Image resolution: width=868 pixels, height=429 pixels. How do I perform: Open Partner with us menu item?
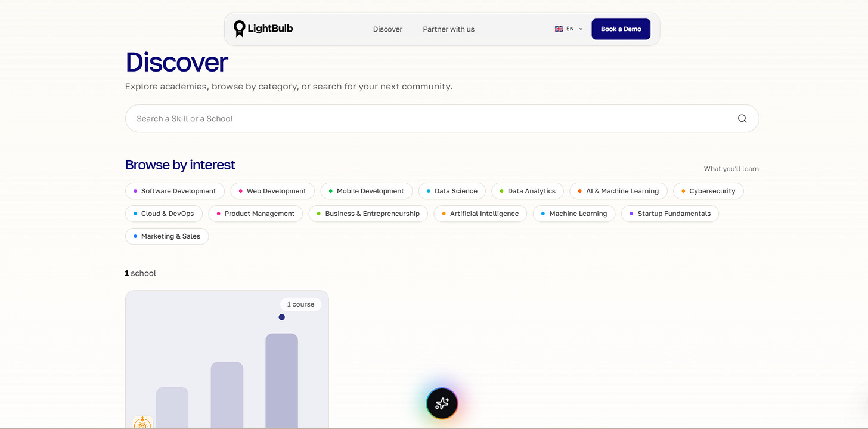tap(449, 29)
